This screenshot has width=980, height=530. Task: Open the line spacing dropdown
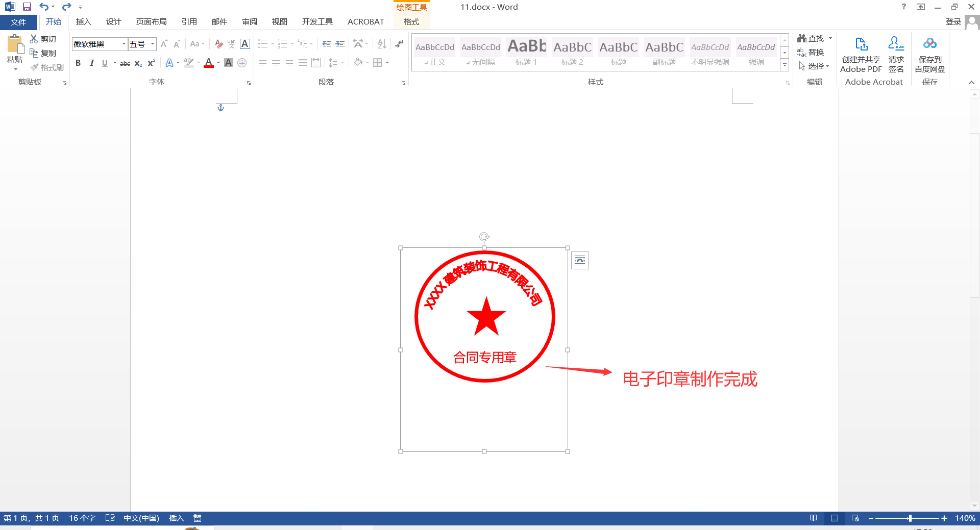pyautogui.click(x=336, y=63)
